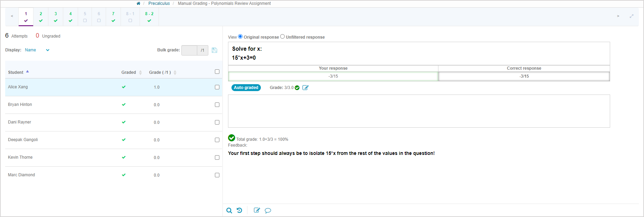
Task: Open the comment bubble icon at bottom
Action: (x=268, y=210)
